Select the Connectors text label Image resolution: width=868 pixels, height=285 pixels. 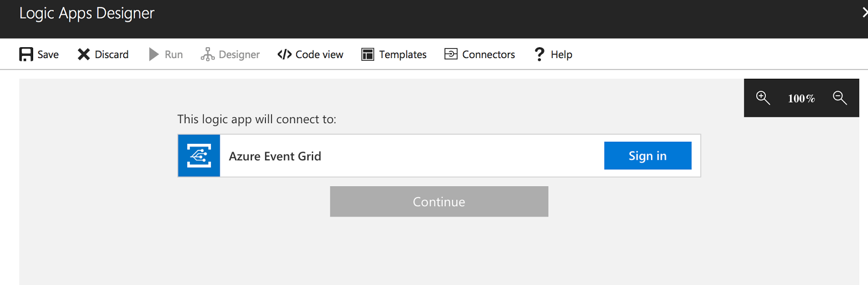pyautogui.click(x=488, y=54)
